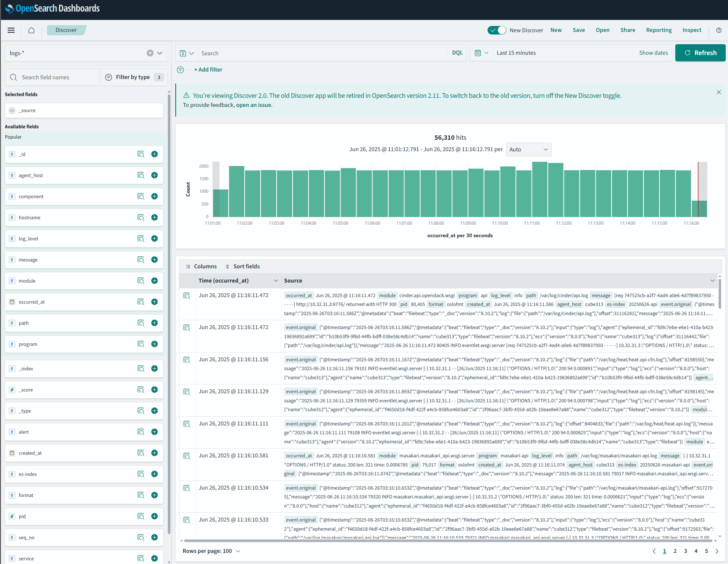The image size is (728, 564).
Task: Open the Reporting menu
Action: pos(659,30)
